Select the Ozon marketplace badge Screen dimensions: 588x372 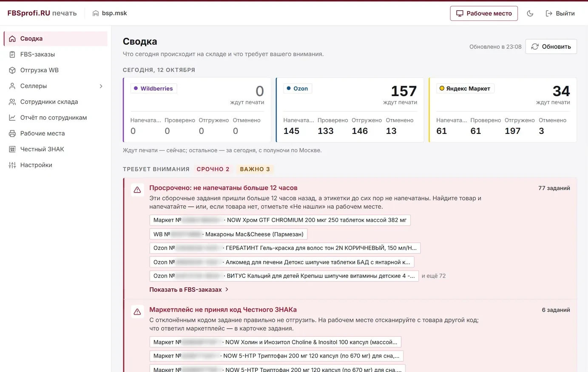(297, 88)
